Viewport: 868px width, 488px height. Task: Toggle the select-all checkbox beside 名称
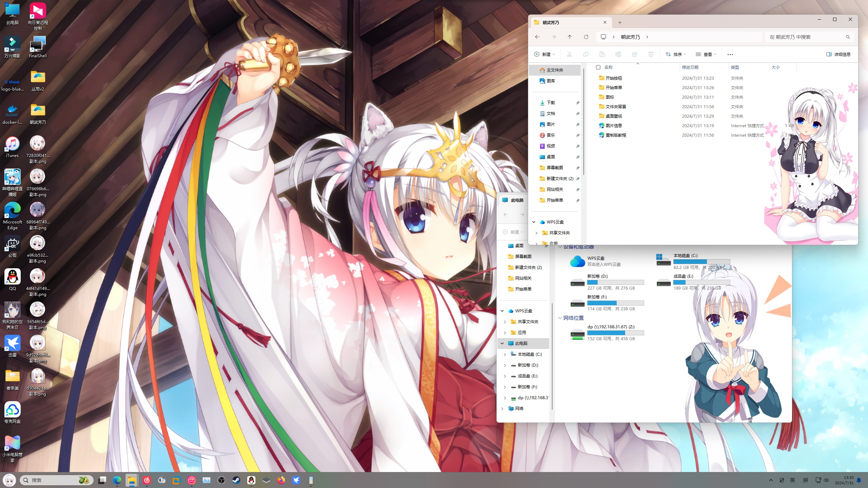click(598, 67)
